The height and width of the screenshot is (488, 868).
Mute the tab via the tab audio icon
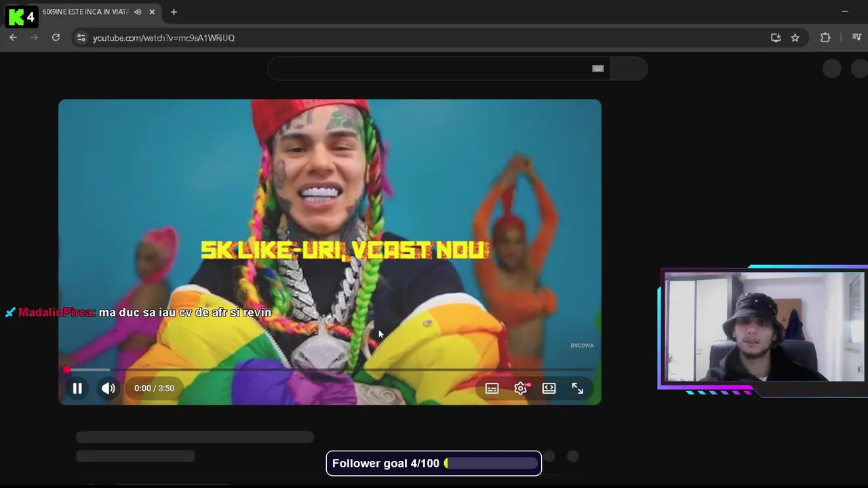[138, 12]
